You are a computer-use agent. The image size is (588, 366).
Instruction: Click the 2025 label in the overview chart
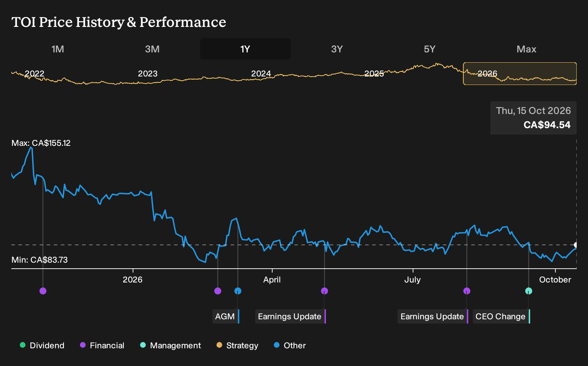[x=374, y=74]
